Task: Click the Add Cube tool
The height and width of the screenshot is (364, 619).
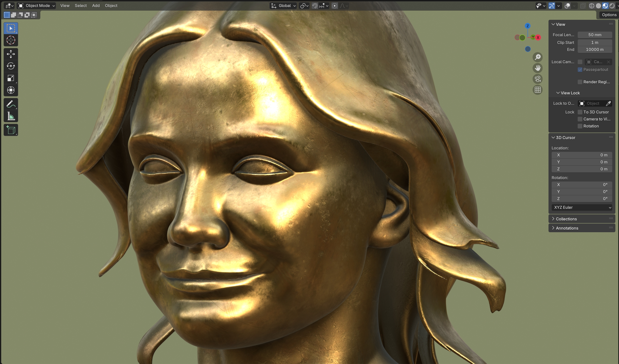Action: tap(11, 130)
